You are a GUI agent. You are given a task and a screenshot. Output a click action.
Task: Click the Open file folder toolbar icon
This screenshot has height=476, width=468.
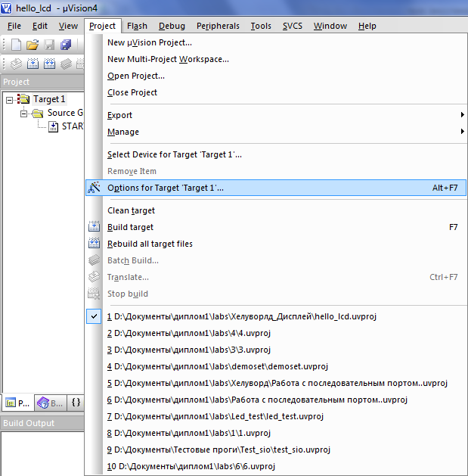(x=33, y=45)
